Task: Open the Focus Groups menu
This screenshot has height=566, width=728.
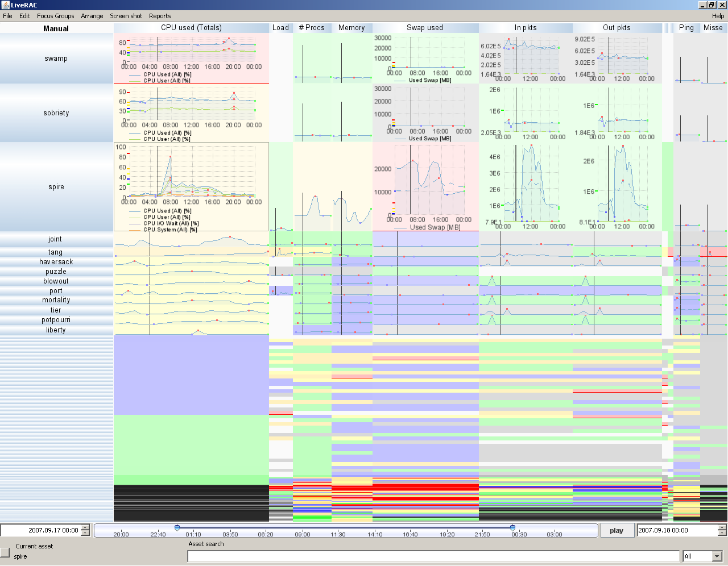Action: coord(55,16)
